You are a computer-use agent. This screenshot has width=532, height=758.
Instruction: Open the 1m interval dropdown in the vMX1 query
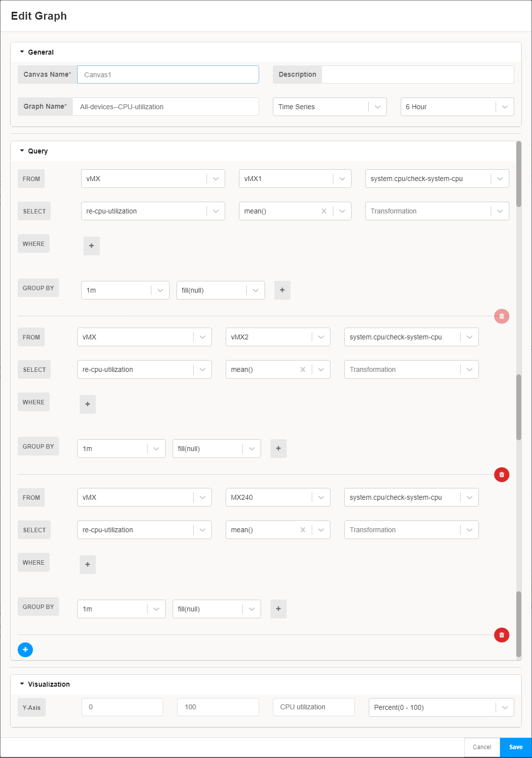point(125,290)
